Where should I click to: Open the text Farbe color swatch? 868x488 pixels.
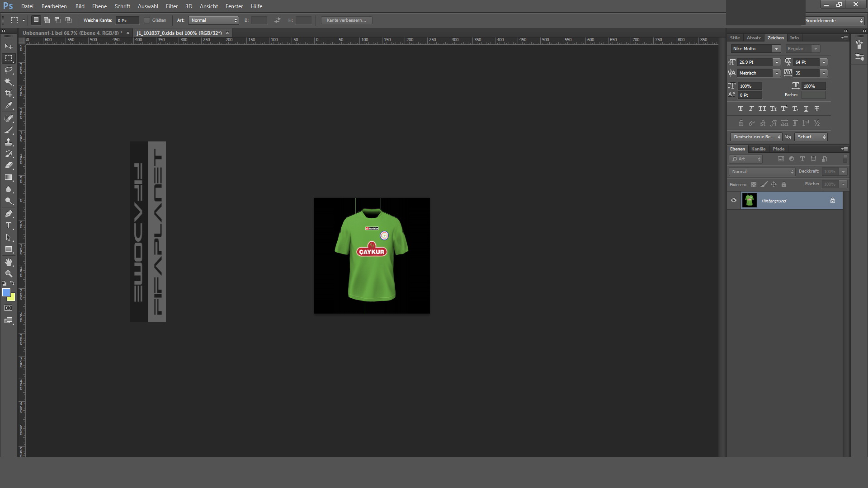point(814,95)
